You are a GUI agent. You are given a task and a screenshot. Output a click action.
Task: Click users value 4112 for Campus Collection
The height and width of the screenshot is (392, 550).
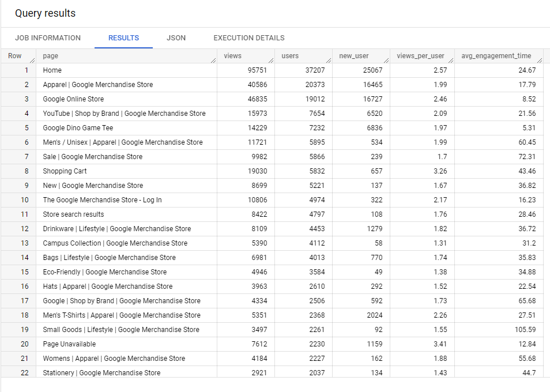tap(317, 243)
